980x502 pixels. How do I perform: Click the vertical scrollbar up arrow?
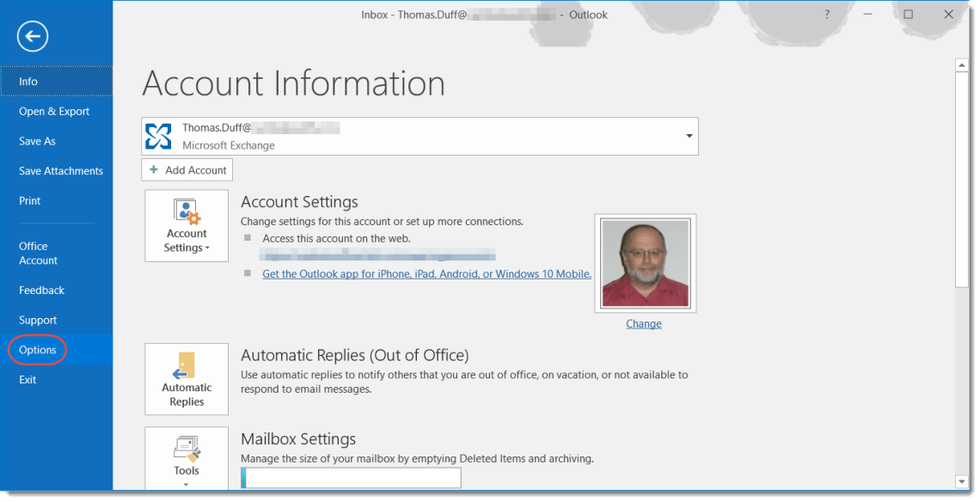coord(963,64)
